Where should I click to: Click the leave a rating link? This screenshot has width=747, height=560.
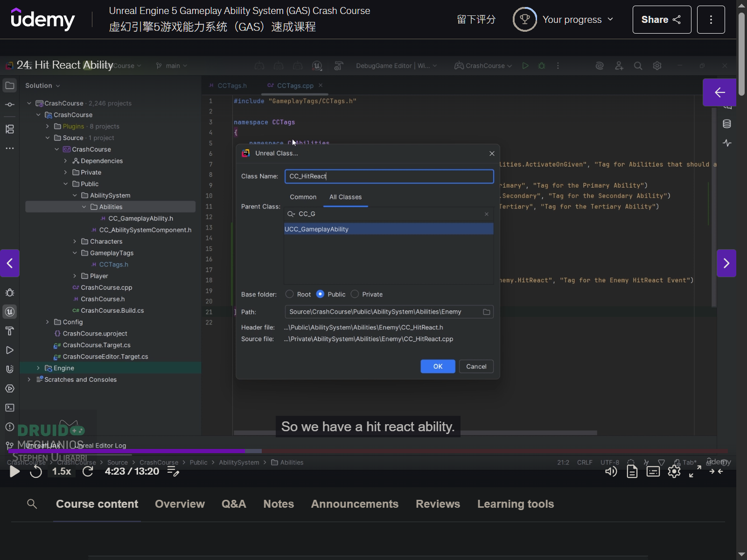click(x=476, y=20)
